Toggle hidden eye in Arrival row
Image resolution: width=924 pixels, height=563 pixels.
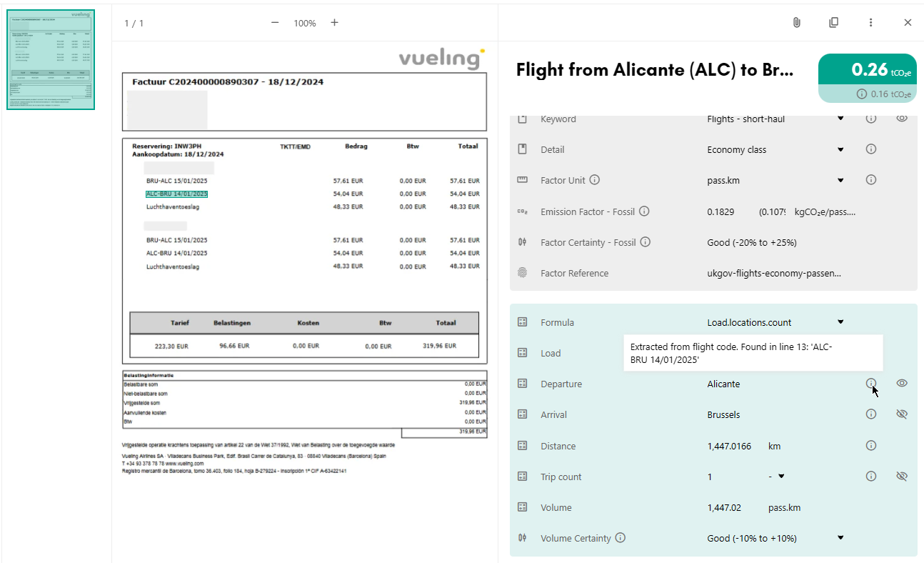[902, 414]
